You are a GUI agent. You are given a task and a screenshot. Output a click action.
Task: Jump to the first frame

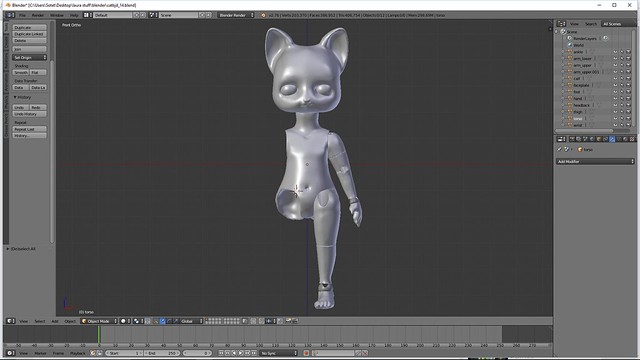(x=221, y=353)
